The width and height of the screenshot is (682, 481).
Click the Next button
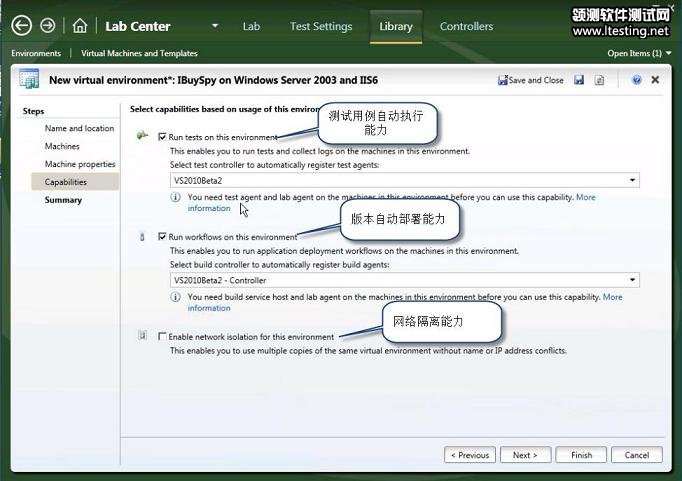point(525,455)
